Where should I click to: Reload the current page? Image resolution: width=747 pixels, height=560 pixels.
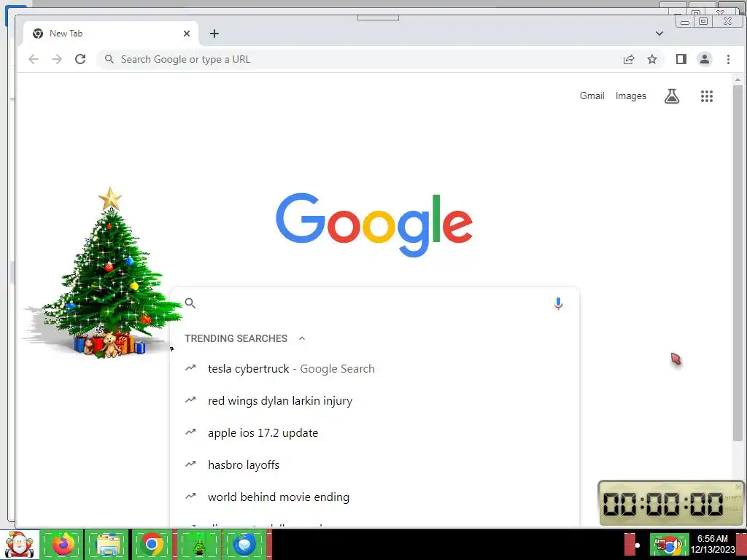click(x=80, y=59)
